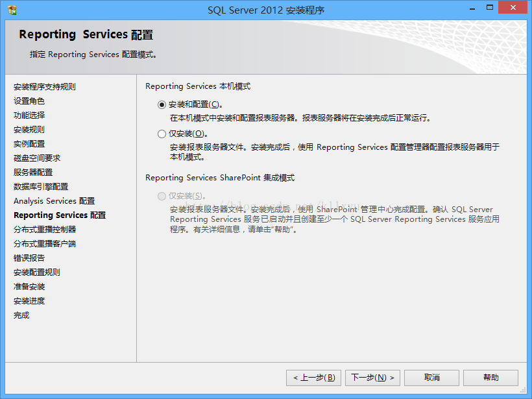Viewport: 532px width, 399px height.
Task: Close the SQL Server 2012 安装程序 window
Action: coord(513,8)
